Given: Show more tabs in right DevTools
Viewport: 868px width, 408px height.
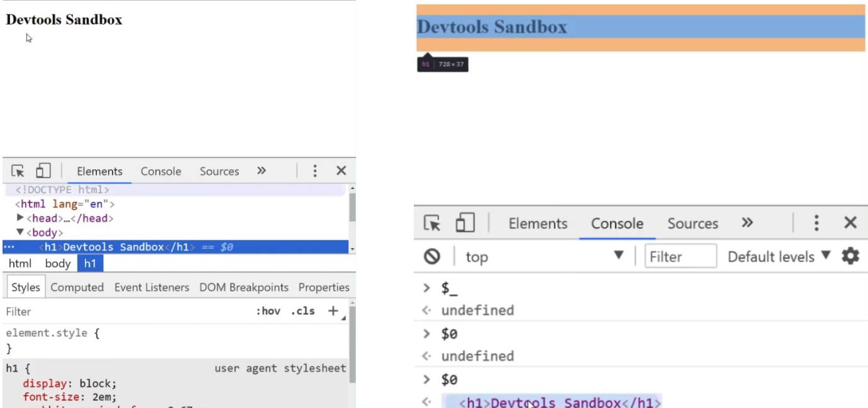Looking at the screenshot, I should click(747, 223).
